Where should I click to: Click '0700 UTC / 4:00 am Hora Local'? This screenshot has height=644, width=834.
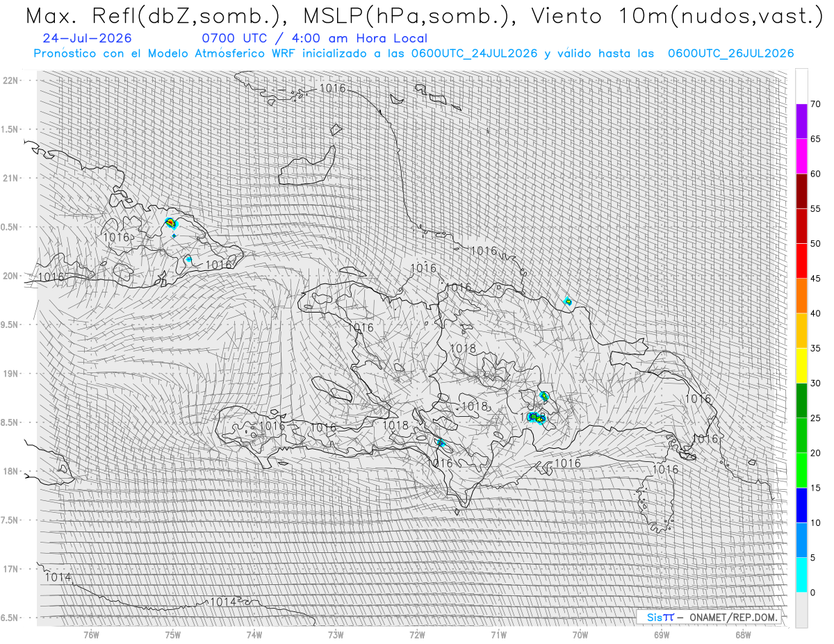click(x=315, y=39)
